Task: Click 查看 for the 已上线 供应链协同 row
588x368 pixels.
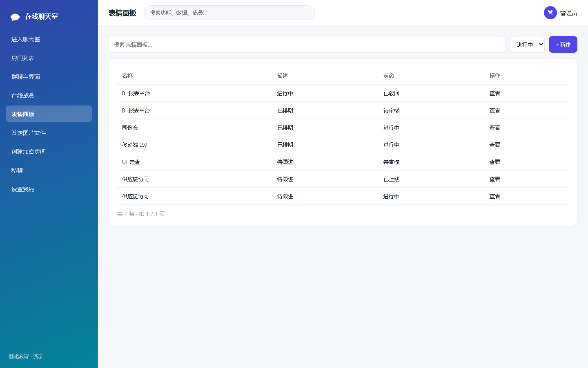Action: coord(495,179)
